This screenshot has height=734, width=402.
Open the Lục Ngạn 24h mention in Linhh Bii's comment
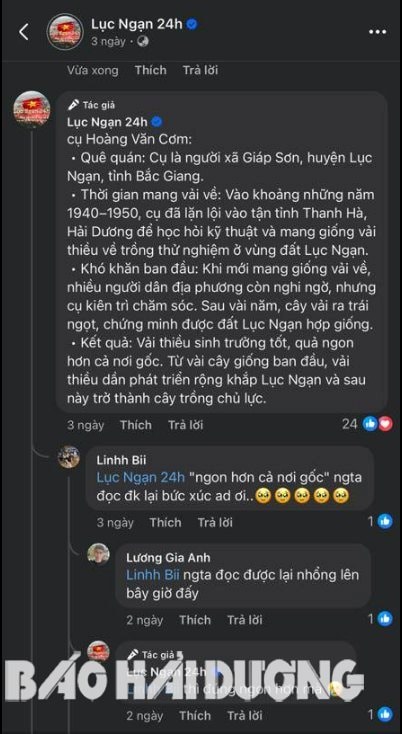[x=141, y=478]
